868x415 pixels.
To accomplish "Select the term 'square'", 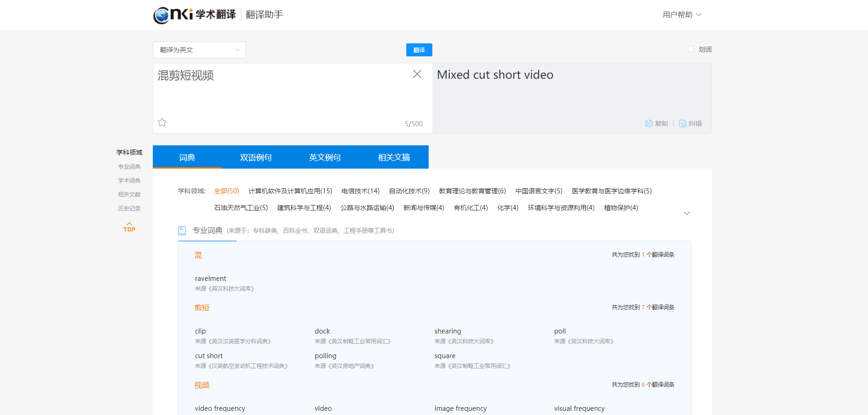I will click(x=445, y=356).
